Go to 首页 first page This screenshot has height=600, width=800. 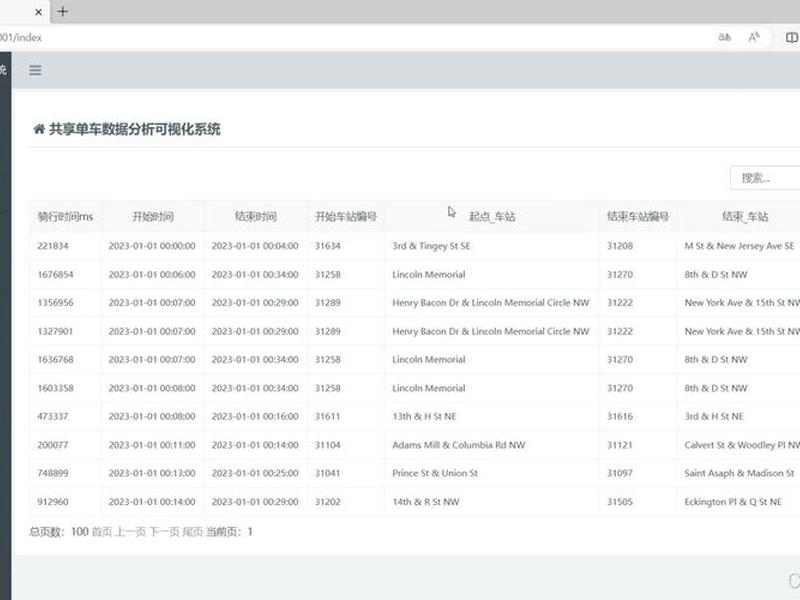pyautogui.click(x=102, y=532)
